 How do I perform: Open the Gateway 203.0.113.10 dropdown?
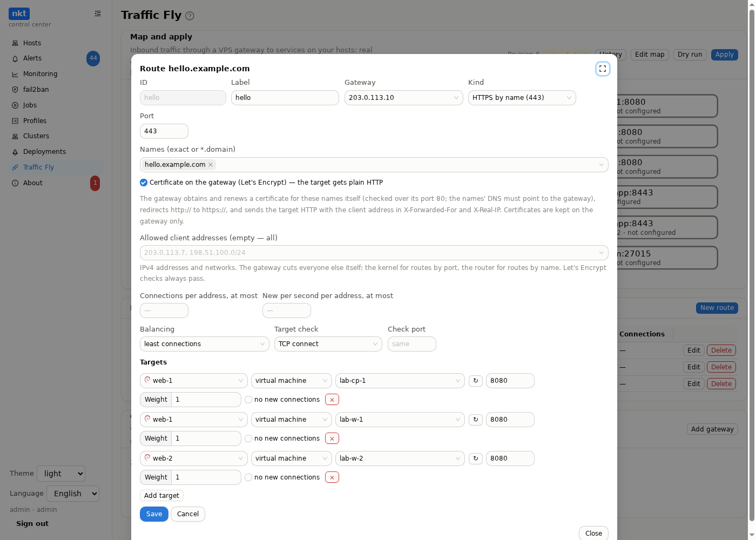click(x=404, y=98)
